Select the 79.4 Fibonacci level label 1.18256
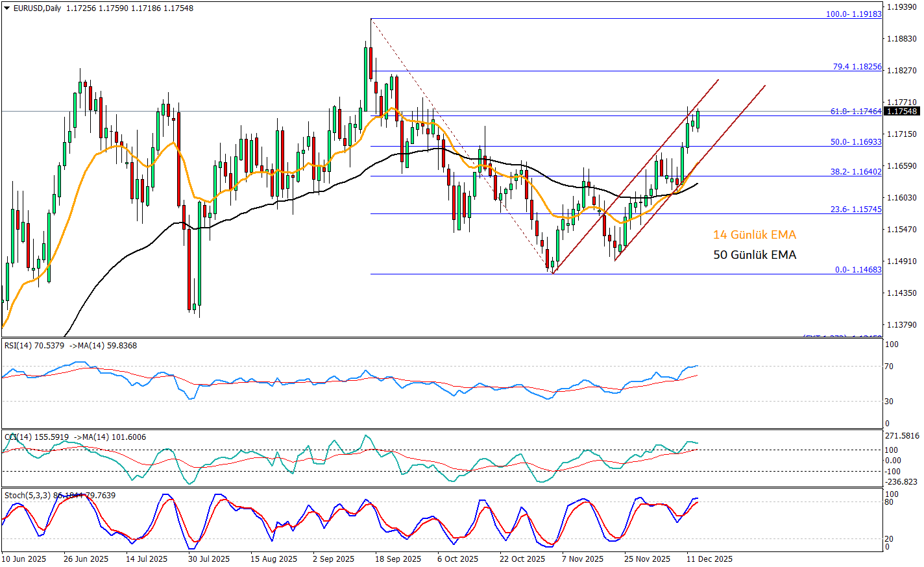924x567 pixels. (x=857, y=67)
